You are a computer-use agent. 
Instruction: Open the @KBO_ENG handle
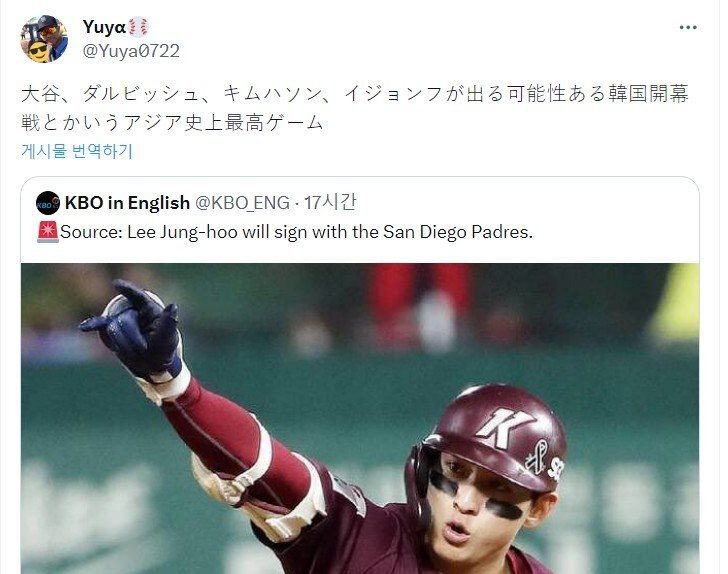click(242, 203)
